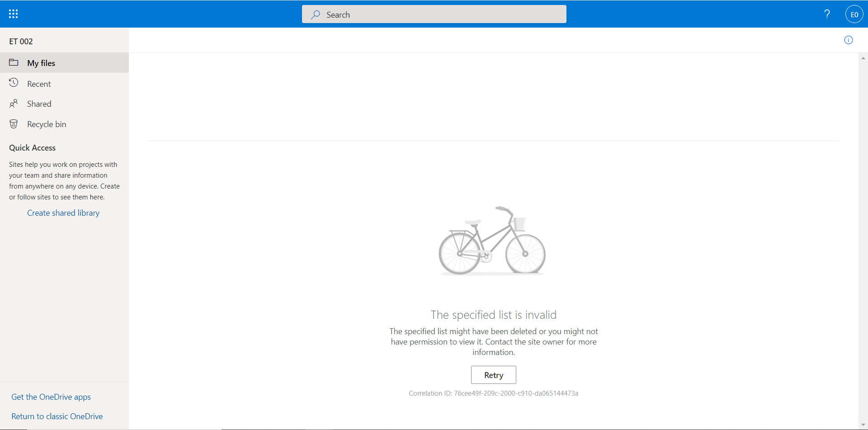Image resolution: width=868 pixels, height=430 pixels.
Task: Click the Recycle bin trash icon
Action: (x=14, y=124)
